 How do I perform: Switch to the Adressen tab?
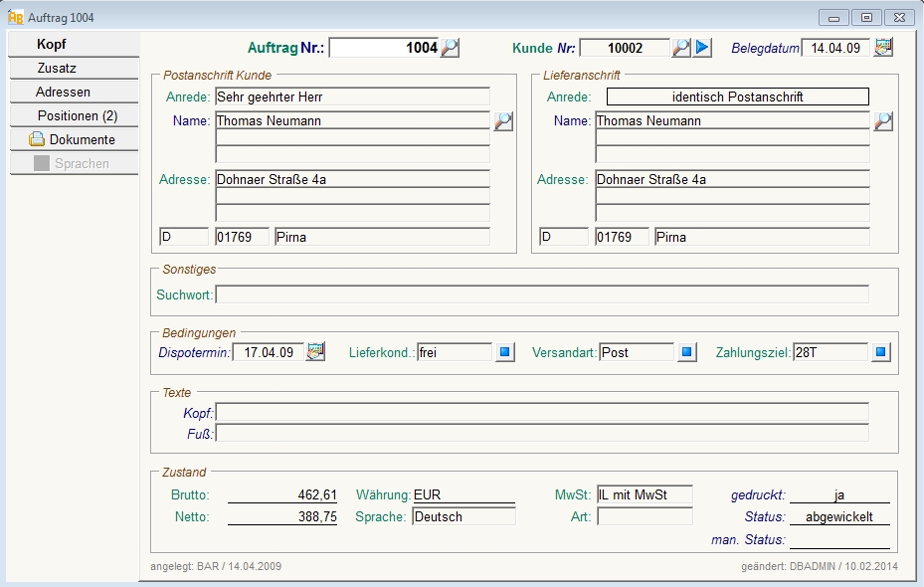coord(74,93)
